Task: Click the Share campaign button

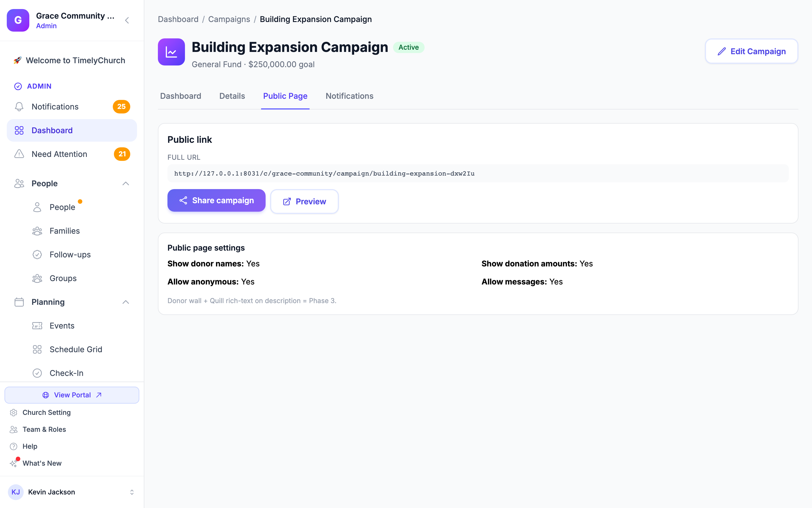Action: [x=217, y=200]
